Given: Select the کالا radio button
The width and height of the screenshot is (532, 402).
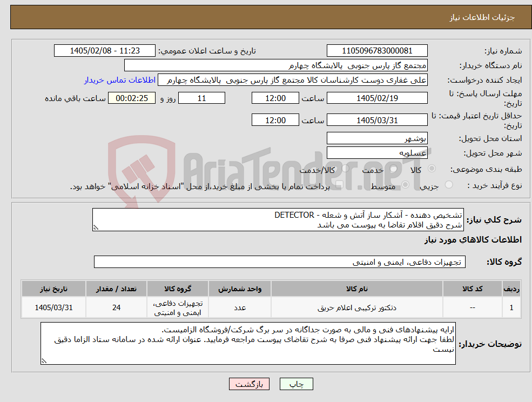Looking at the screenshot, I should coord(432,169).
